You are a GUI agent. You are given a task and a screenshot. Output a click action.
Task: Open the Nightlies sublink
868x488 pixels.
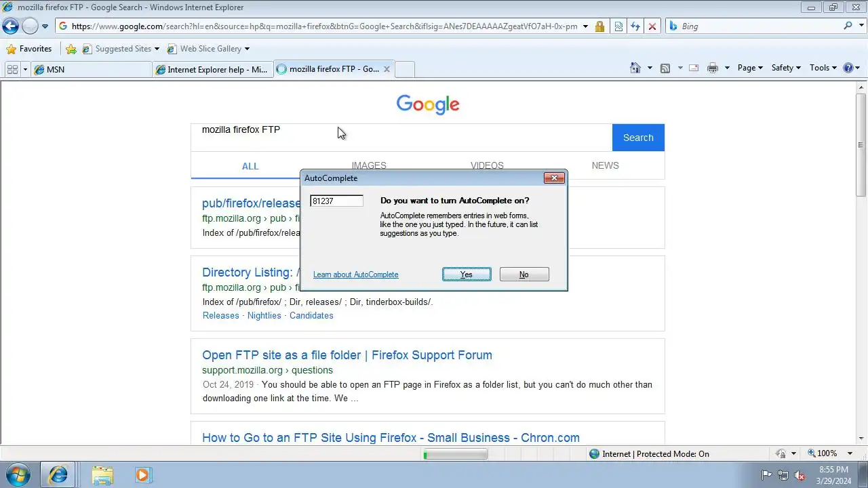(x=264, y=316)
